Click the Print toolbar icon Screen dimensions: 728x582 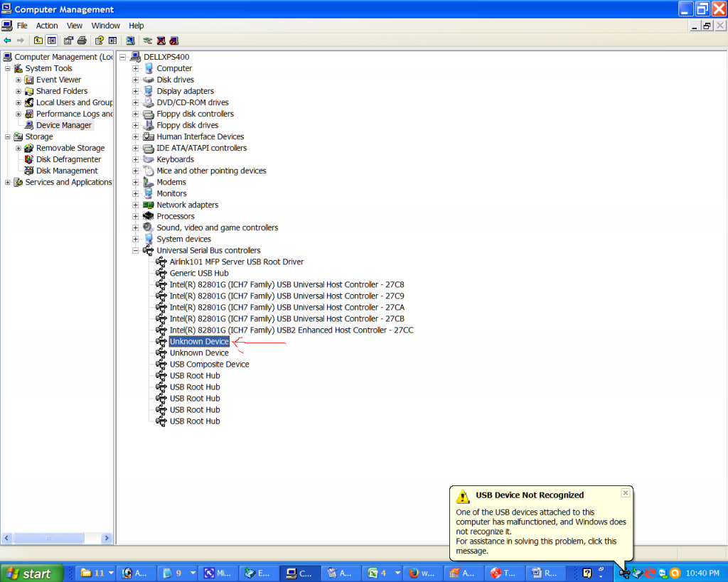82,41
